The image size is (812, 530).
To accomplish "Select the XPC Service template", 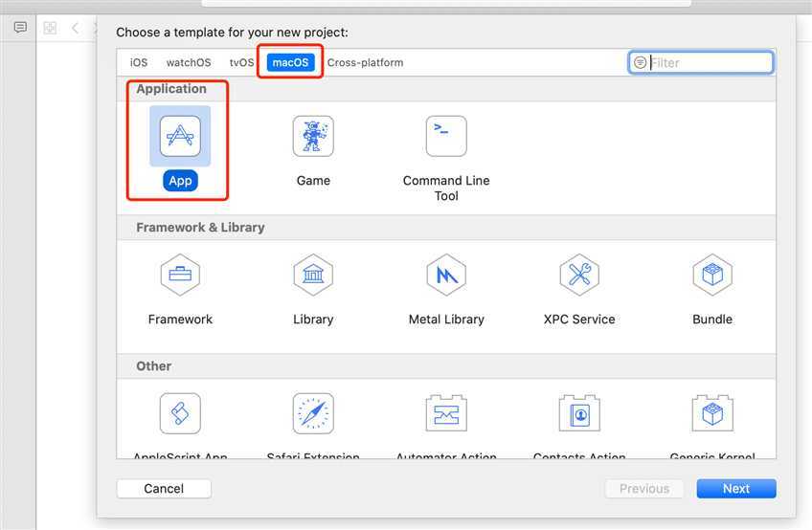I will coord(579,276).
